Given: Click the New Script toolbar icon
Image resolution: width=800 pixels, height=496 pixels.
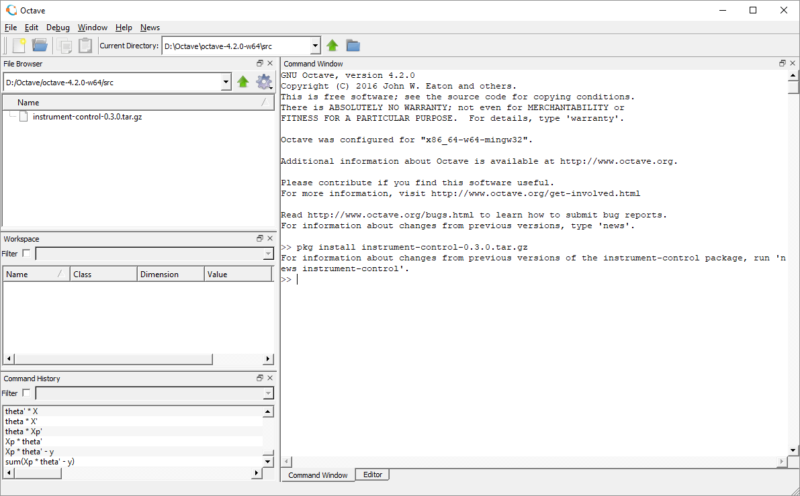Looking at the screenshot, I should tap(19, 45).
